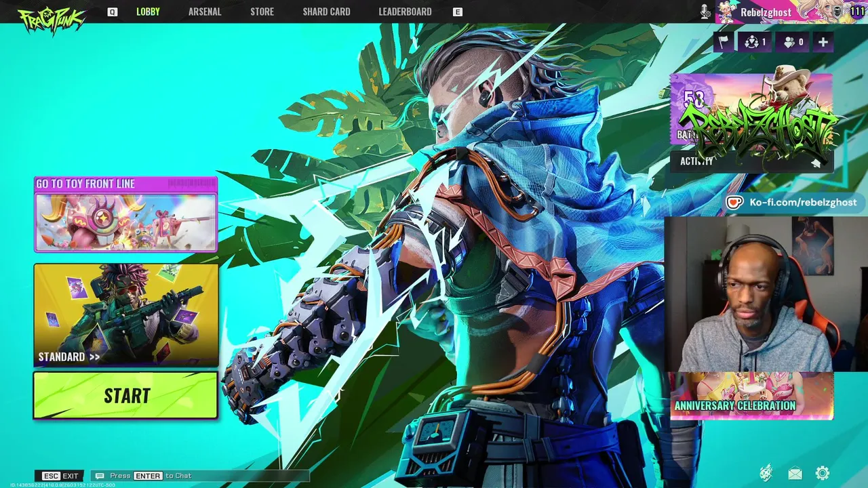Open squad members icon showing 1
This screenshot has height=488, width=868.
[755, 42]
